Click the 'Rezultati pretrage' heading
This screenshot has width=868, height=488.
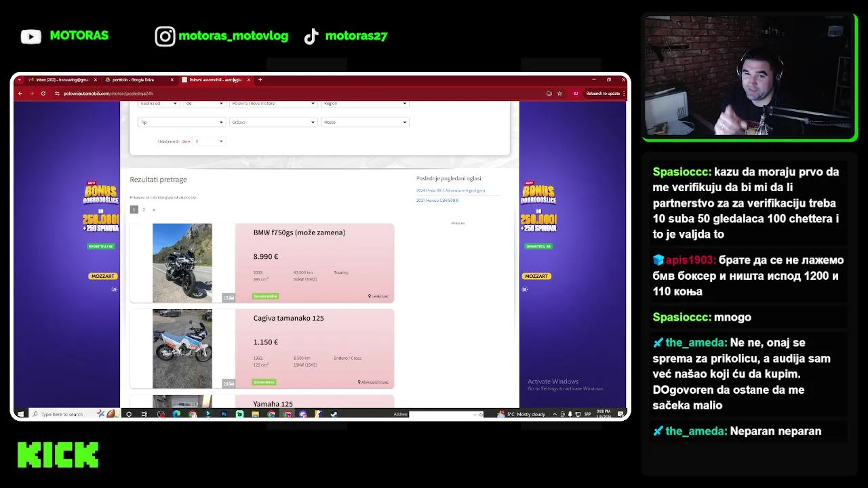click(158, 180)
